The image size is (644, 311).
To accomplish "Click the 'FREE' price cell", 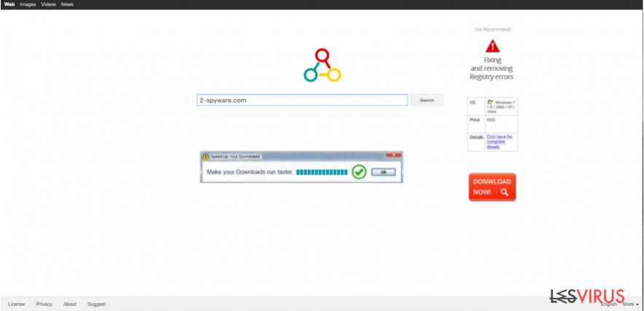I will pos(501,124).
